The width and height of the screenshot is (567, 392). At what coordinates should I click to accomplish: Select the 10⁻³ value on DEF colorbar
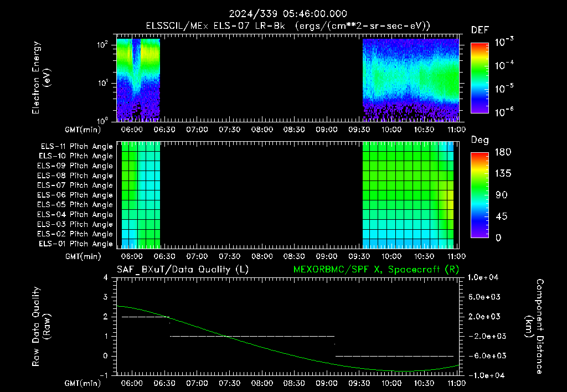[504, 42]
